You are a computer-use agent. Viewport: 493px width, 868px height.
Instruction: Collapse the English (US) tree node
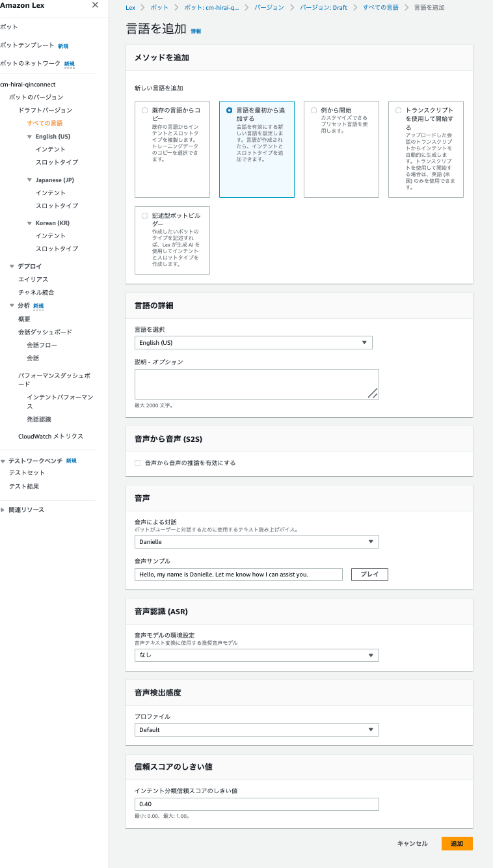pos(29,137)
